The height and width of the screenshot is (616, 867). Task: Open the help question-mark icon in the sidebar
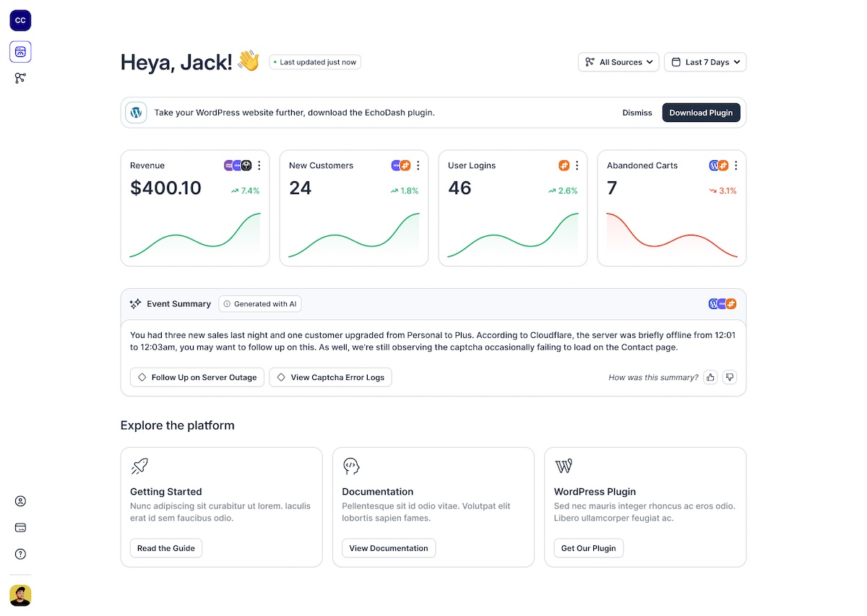pos(20,554)
